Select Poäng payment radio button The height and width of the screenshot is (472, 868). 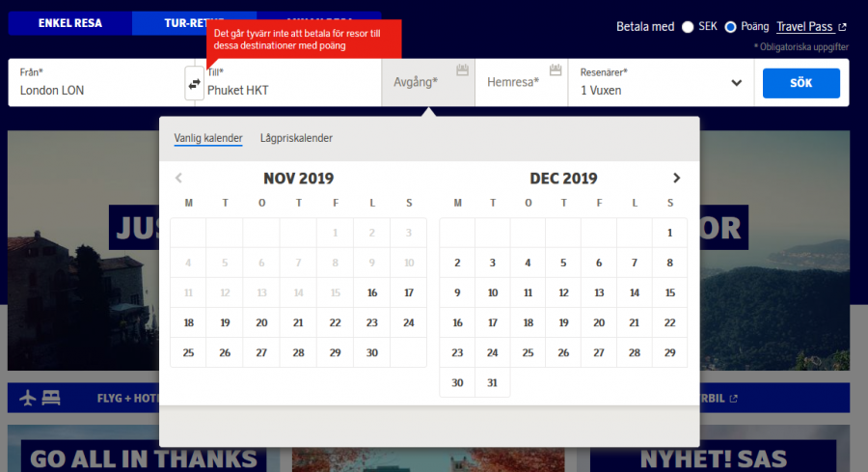pos(730,27)
